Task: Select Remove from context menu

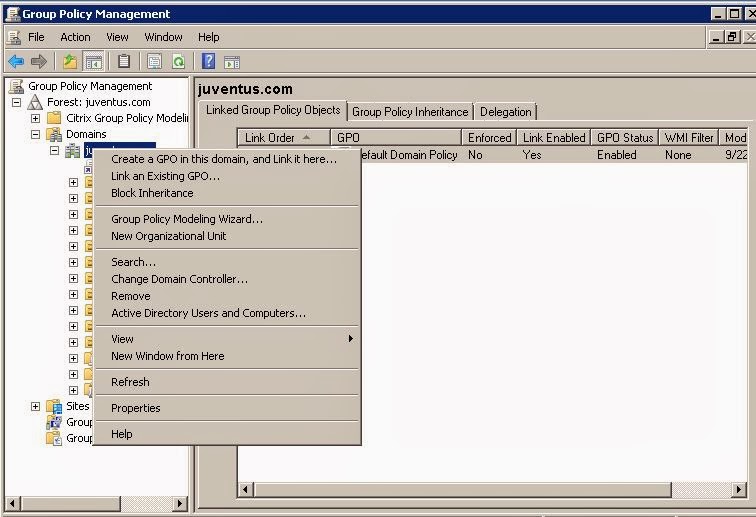Action: tap(227, 296)
